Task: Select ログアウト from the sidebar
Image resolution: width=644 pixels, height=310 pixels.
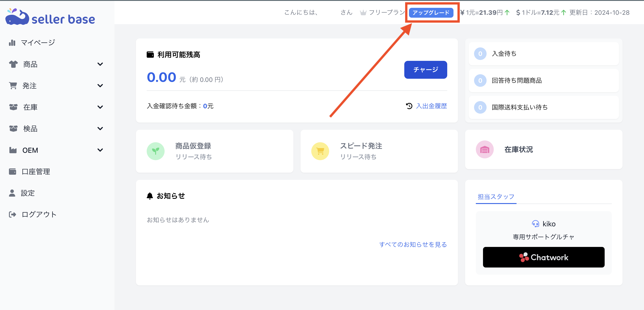Action: pos(12,214)
